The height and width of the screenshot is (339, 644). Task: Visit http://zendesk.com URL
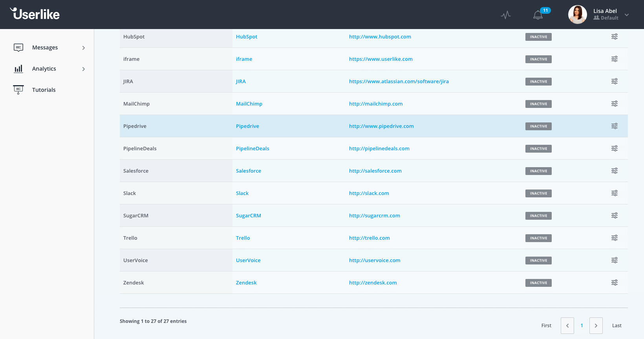click(373, 282)
